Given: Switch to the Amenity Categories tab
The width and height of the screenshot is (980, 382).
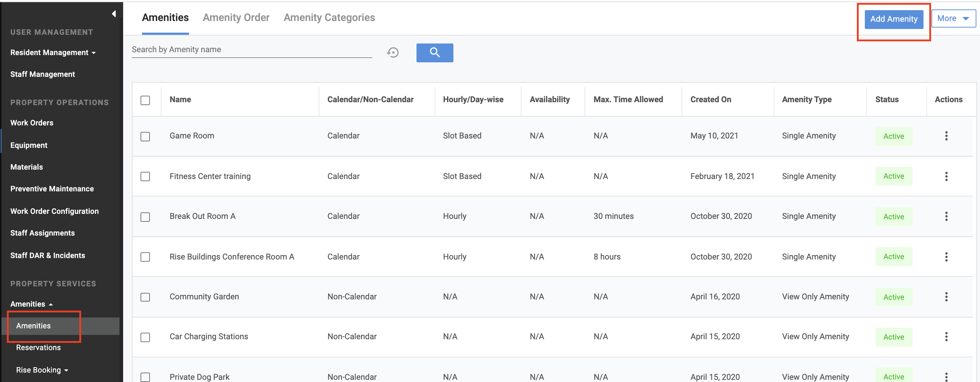Looking at the screenshot, I should point(329,17).
